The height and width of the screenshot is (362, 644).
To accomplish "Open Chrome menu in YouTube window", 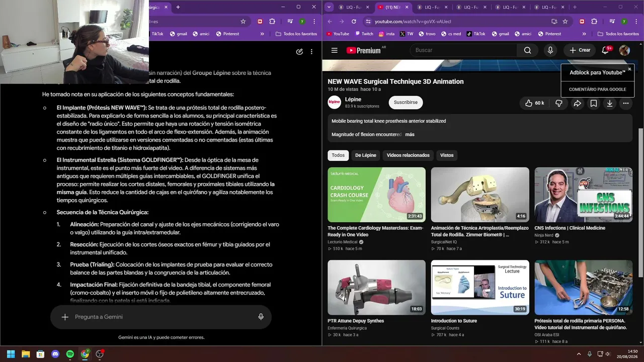I will pyautogui.click(x=635, y=22).
